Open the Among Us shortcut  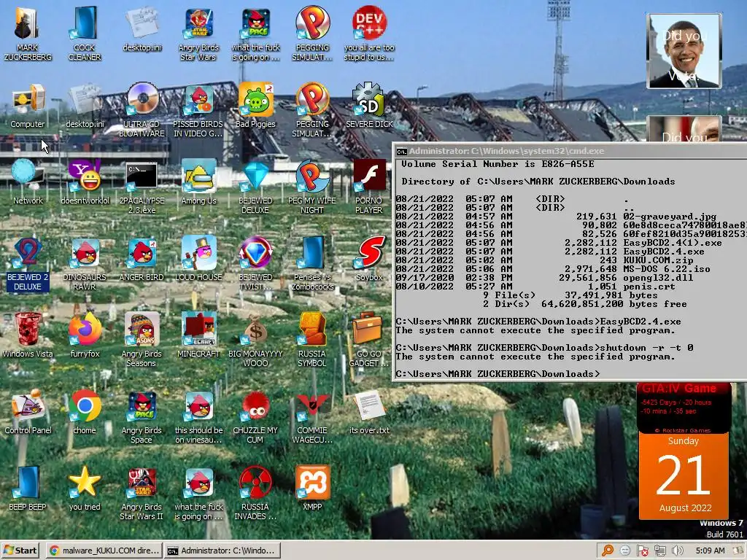(x=198, y=182)
